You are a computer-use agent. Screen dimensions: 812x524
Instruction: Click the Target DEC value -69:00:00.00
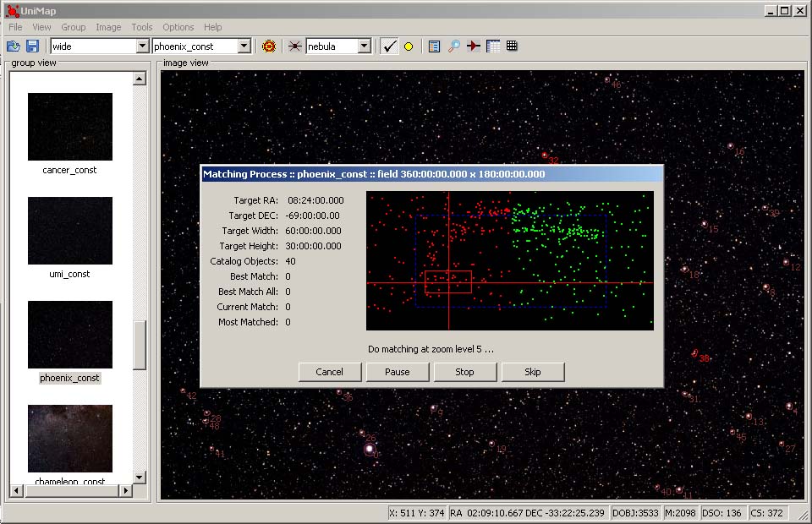point(312,216)
